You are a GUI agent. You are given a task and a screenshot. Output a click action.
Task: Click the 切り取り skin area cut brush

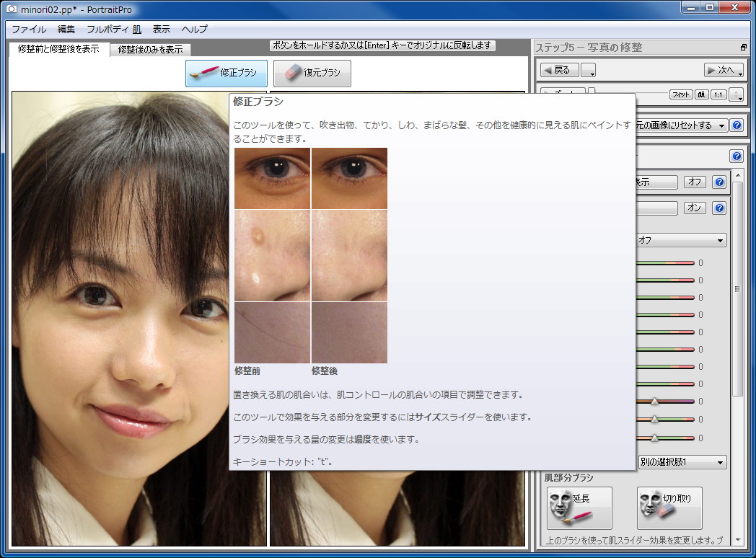(669, 508)
